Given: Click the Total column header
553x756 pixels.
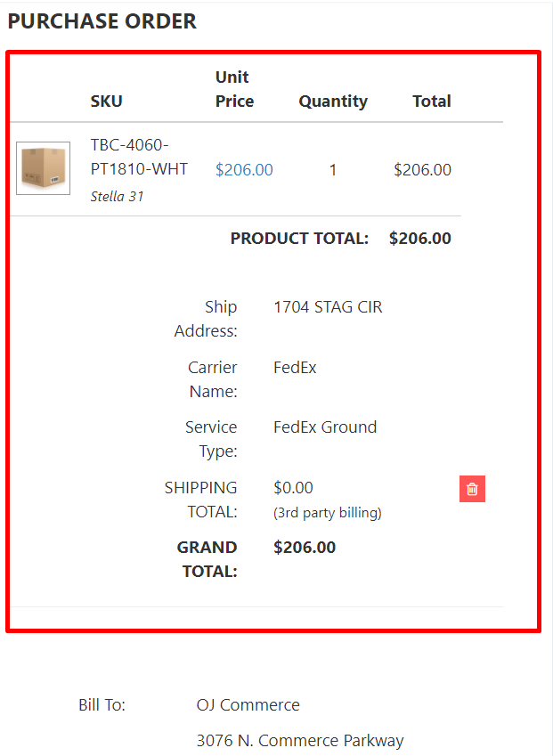Looking at the screenshot, I should [x=432, y=102].
